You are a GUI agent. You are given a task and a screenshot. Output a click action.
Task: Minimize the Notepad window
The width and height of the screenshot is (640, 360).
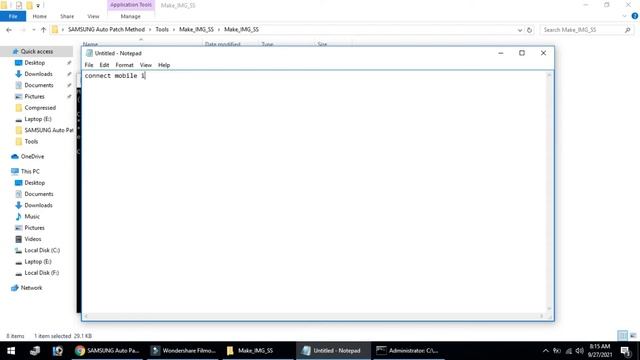tap(501, 53)
